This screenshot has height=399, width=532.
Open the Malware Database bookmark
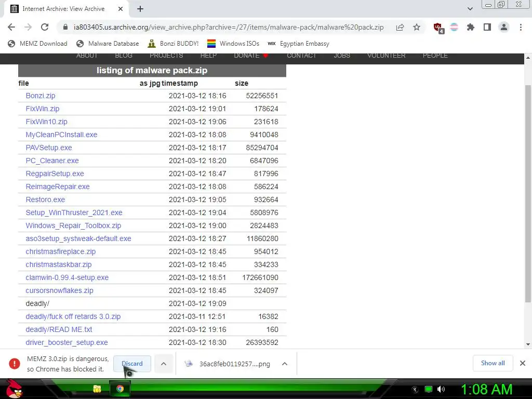(108, 44)
